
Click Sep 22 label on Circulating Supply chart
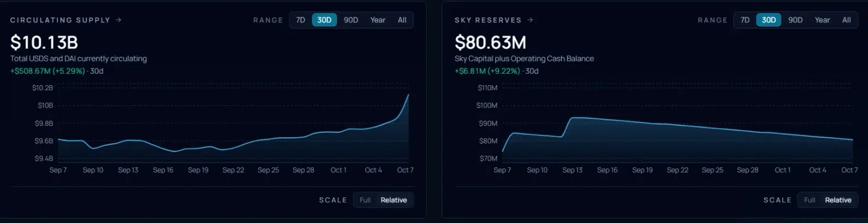233,170
